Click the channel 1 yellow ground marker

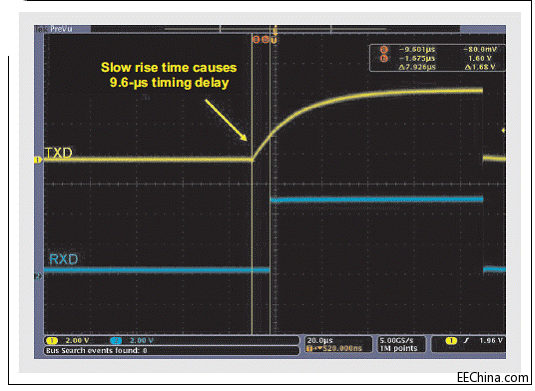(x=38, y=160)
